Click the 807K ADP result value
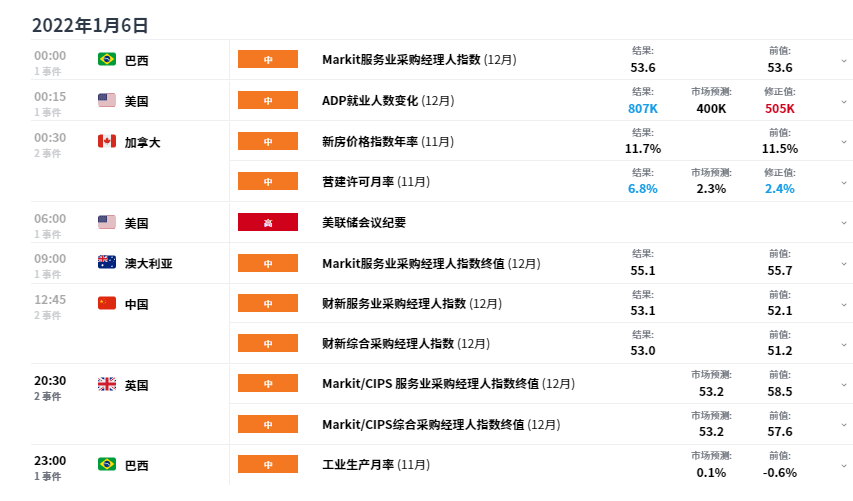The height and width of the screenshot is (501, 853). click(x=642, y=109)
